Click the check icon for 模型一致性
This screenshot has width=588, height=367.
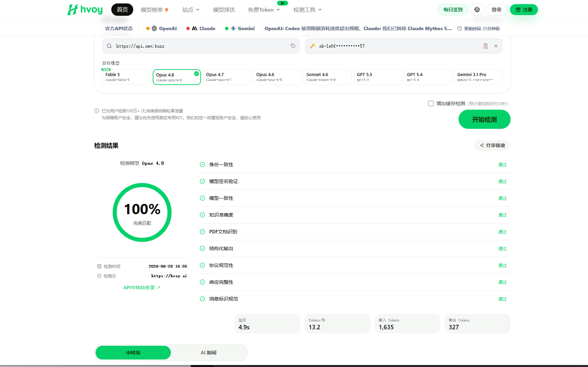[202, 198]
